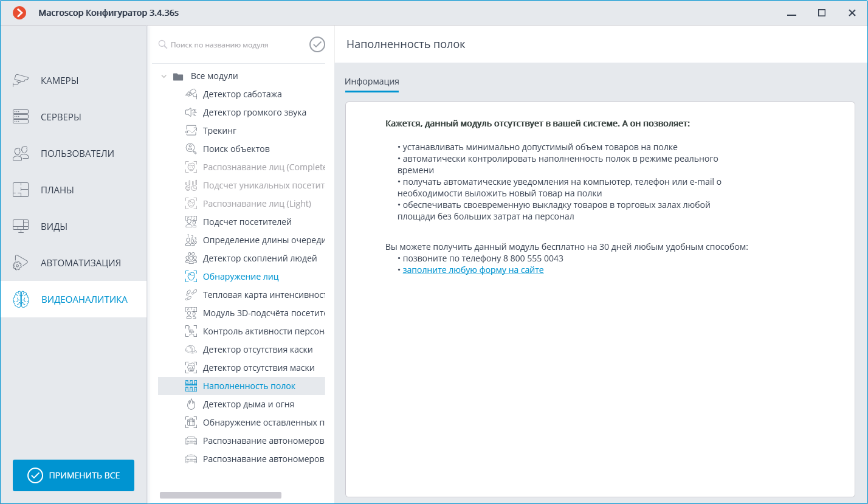Click the Наполненность полок shelves icon
The height and width of the screenshot is (504, 868).
[191, 386]
